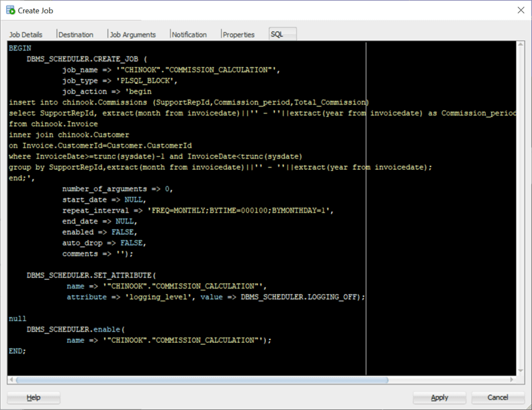The width and height of the screenshot is (532, 410).
Task: Click the auto_drop => FALSE line
Action: coord(104,244)
